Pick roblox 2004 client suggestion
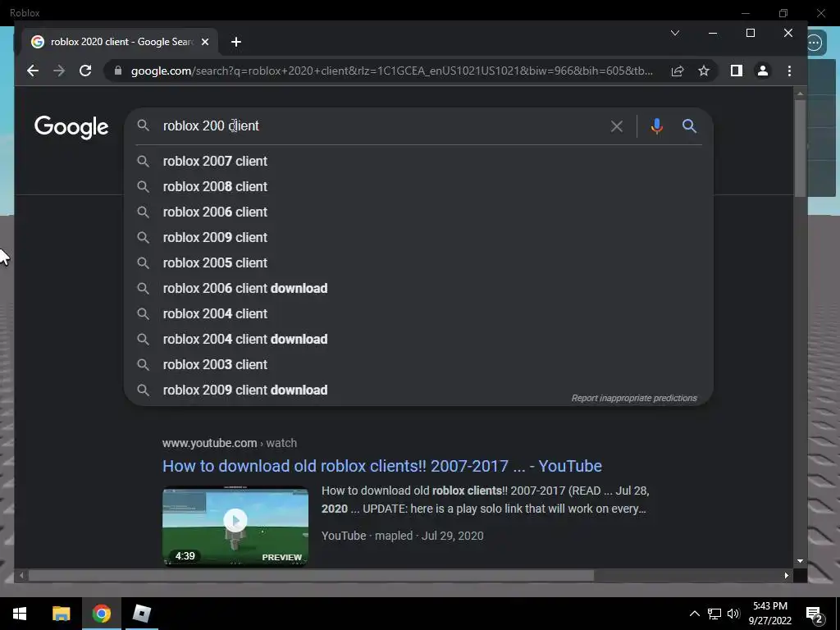The height and width of the screenshot is (630, 840). point(418,314)
